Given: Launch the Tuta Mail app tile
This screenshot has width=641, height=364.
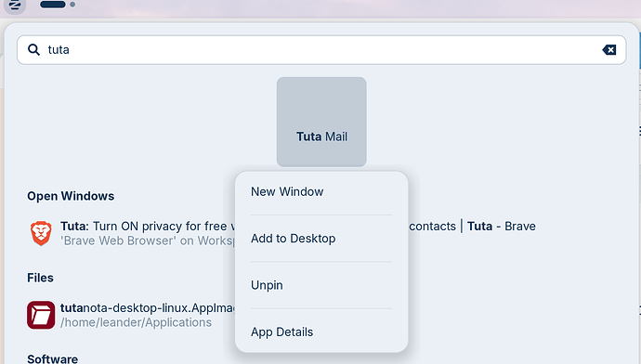Looking at the screenshot, I should click(321, 122).
